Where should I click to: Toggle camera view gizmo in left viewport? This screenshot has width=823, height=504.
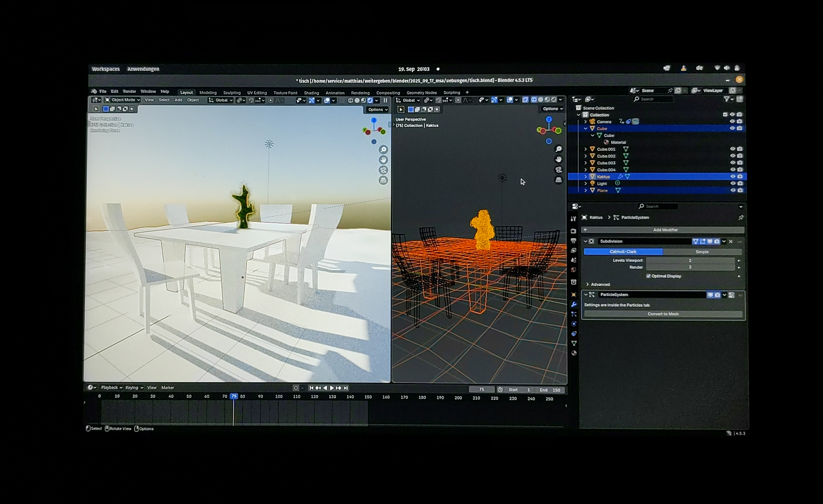click(x=383, y=170)
